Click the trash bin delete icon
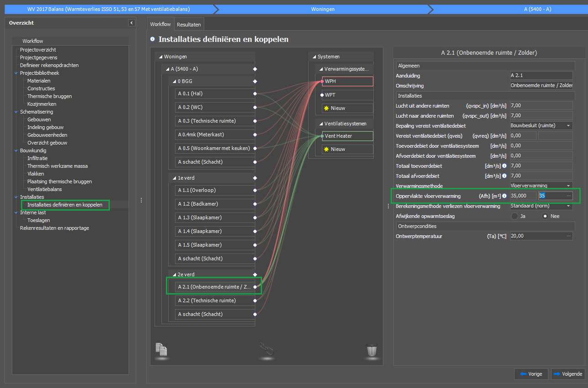 372,351
